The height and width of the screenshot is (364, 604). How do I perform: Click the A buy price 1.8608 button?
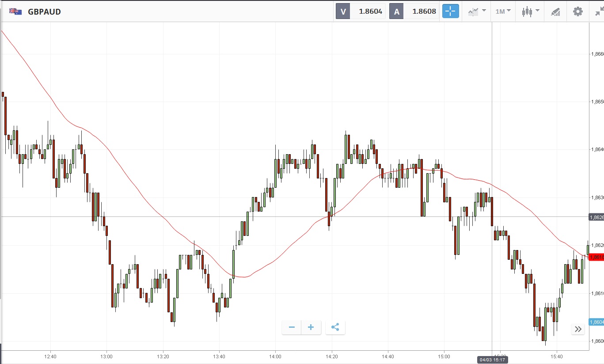pos(415,11)
